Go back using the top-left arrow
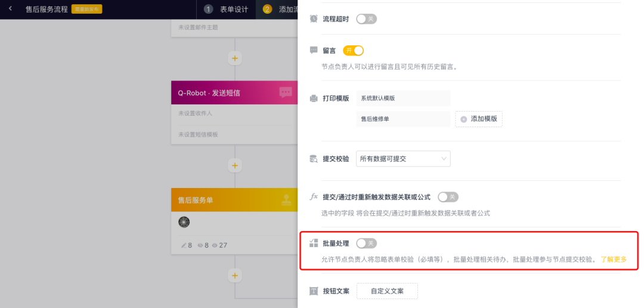Screen dimensions: 644x308 coord(10,8)
